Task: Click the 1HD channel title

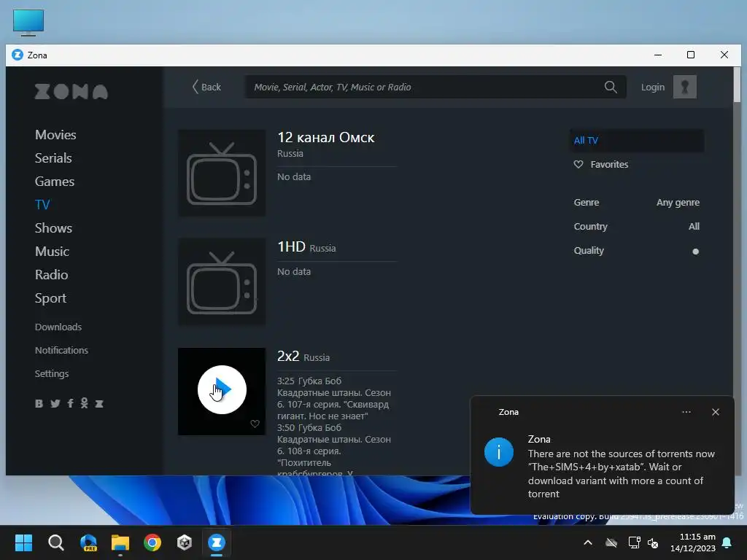Action: [291, 246]
